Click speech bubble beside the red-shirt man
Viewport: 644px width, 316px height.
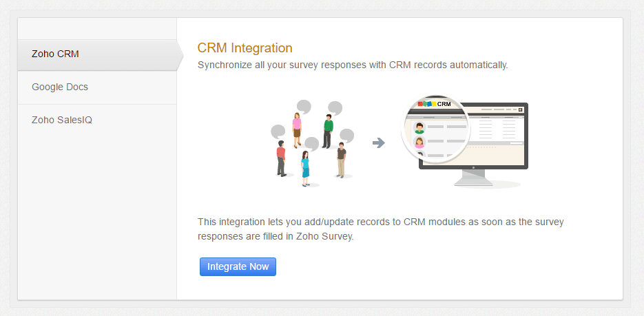point(278,132)
